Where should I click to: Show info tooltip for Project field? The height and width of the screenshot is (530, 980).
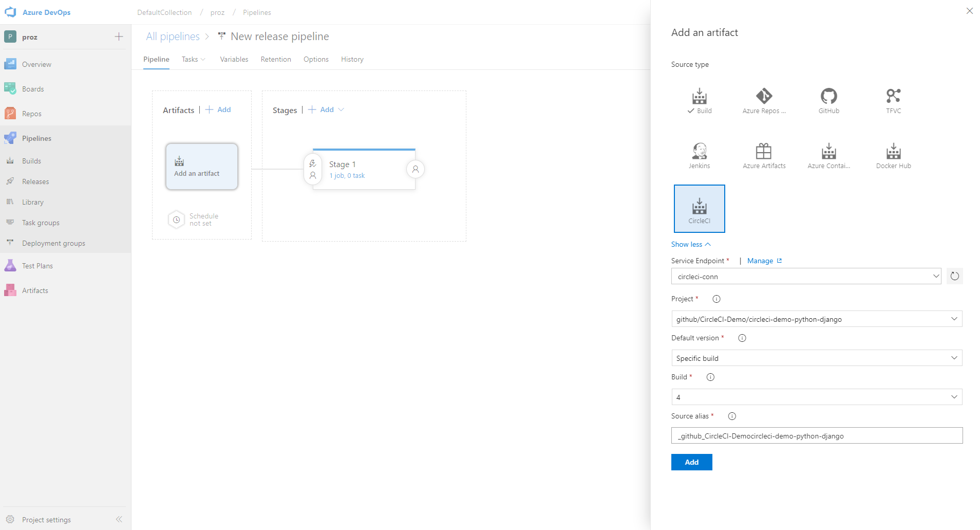click(x=716, y=299)
